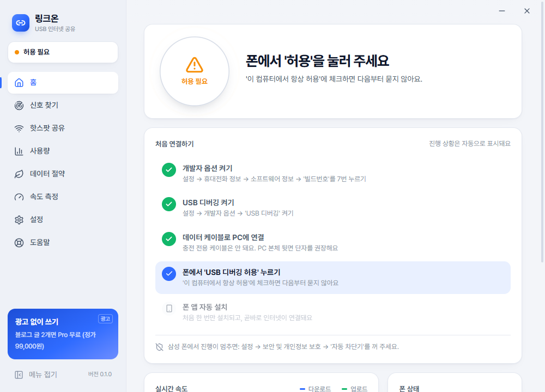The image size is (545, 392).
Task: Click the 처음 연결하기 heading
Action: [x=174, y=144]
